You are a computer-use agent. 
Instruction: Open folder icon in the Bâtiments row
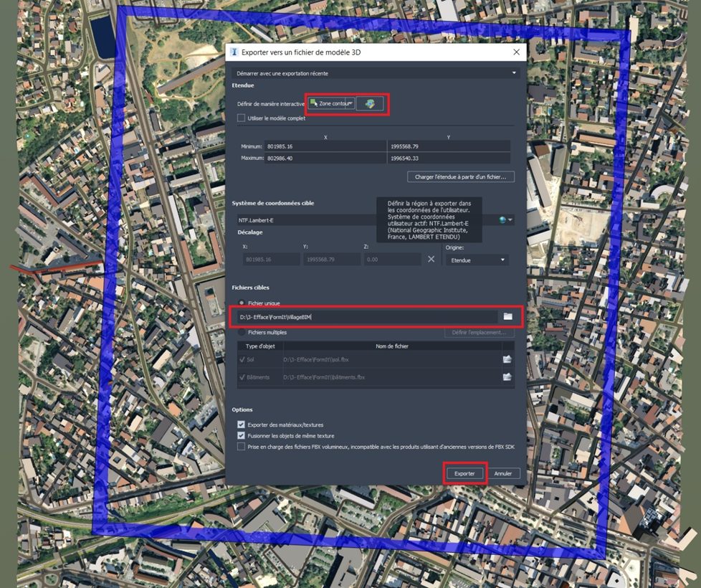coord(507,377)
